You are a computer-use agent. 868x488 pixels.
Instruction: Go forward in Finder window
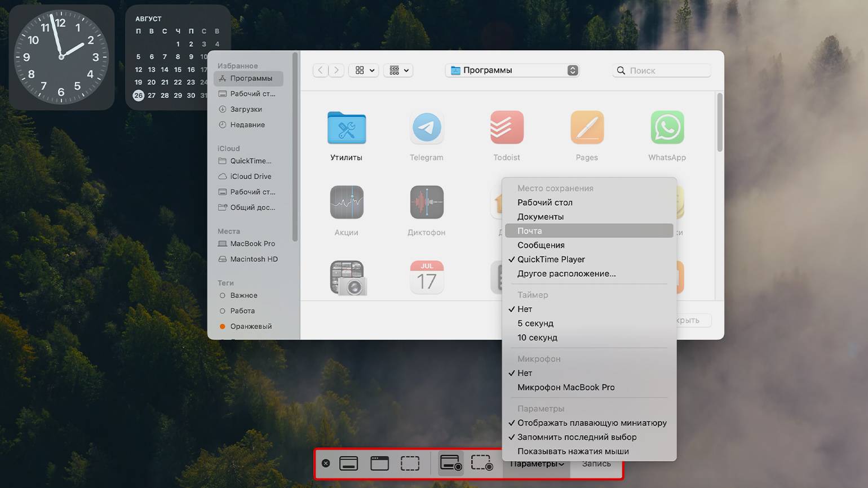coord(336,70)
